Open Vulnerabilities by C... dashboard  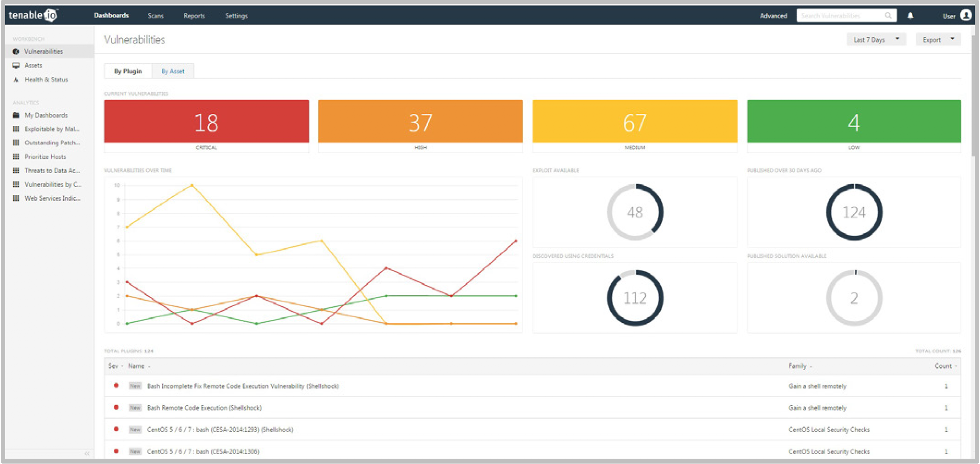pos(53,185)
